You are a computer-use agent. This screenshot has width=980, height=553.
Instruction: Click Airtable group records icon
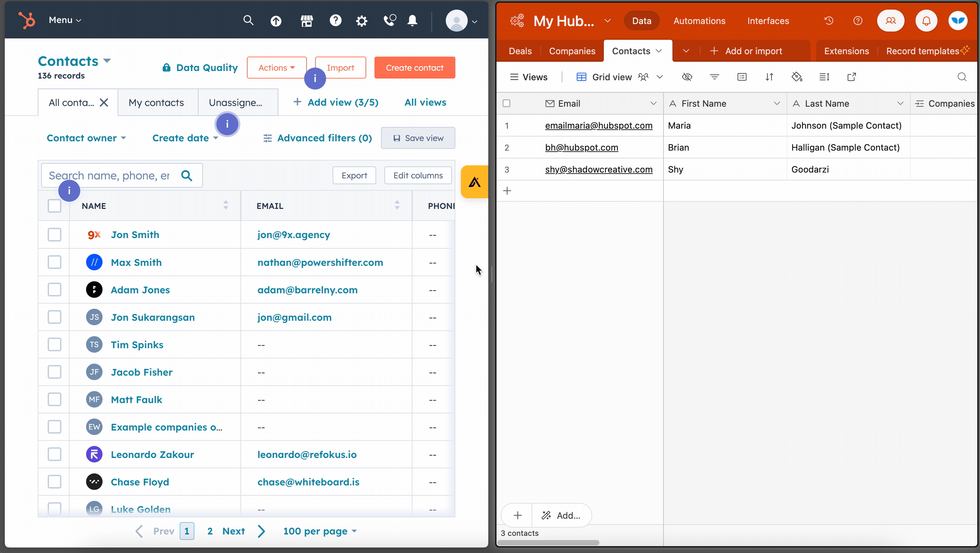click(742, 77)
